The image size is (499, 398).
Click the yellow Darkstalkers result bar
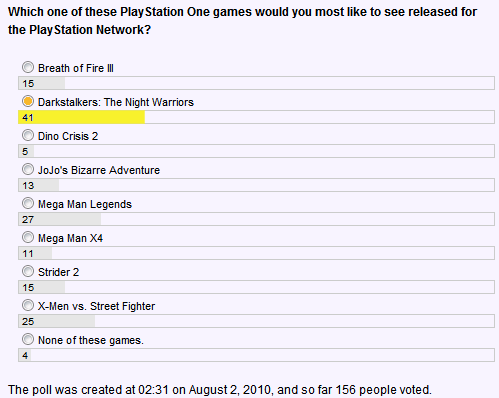click(82, 117)
